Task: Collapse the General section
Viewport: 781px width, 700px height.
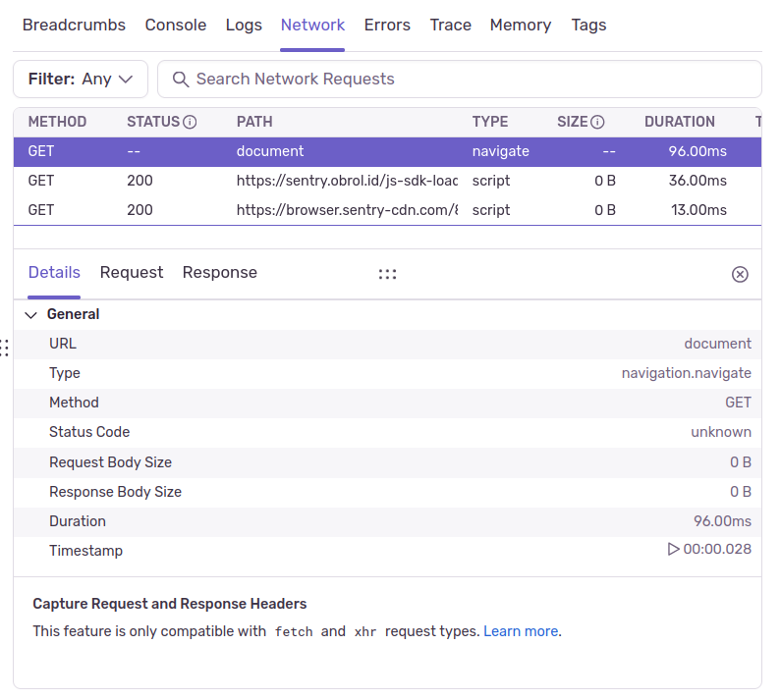Action: [30, 315]
